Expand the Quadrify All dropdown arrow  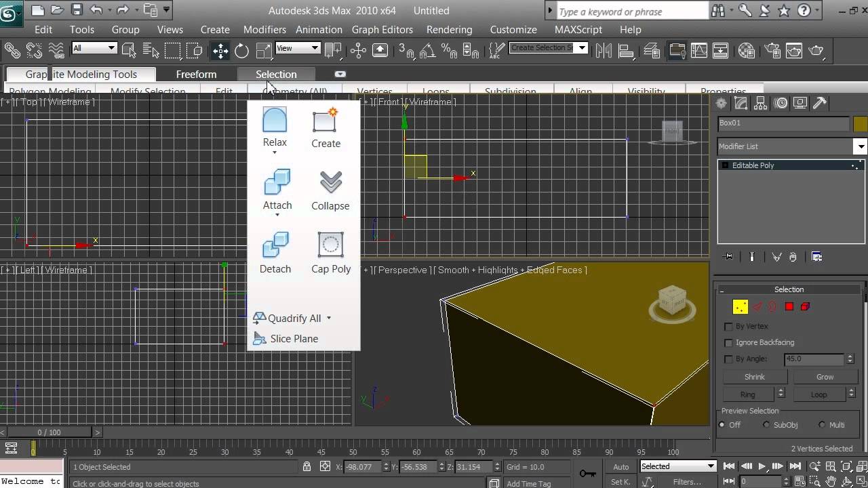click(329, 318)
